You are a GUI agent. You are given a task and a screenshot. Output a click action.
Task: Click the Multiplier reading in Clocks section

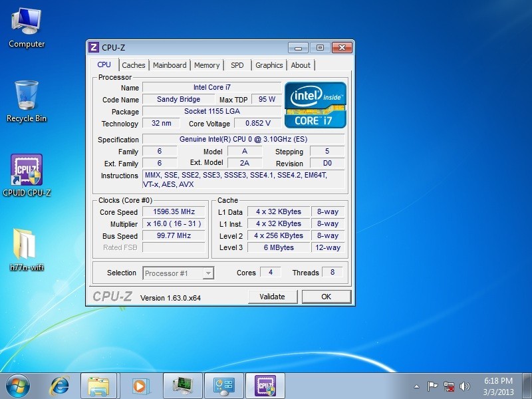[x=174, y=223]
